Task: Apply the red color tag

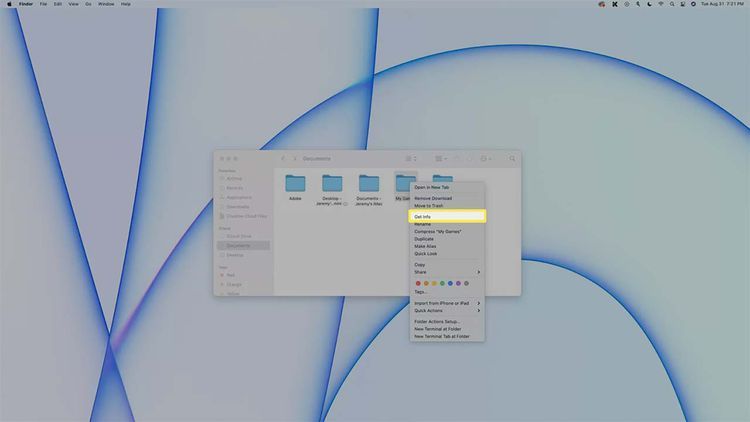Action: pyautogui.click(x=418, y=283)
